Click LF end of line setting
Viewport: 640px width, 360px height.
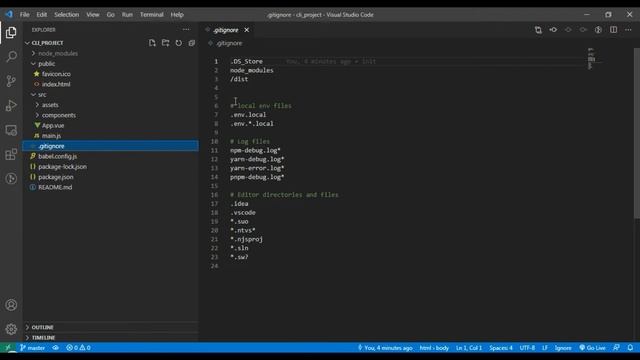(x=544, y=348)
